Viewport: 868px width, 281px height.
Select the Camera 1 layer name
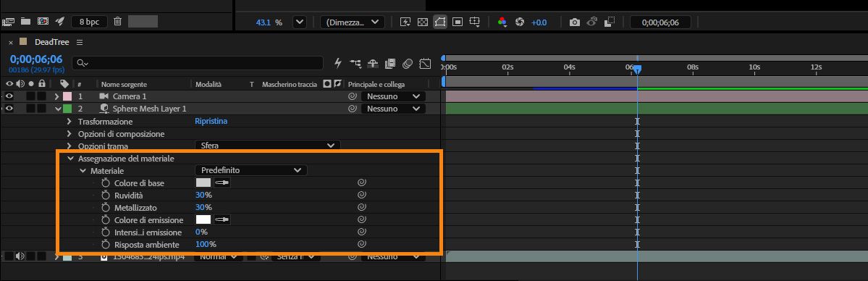[130, 96]
